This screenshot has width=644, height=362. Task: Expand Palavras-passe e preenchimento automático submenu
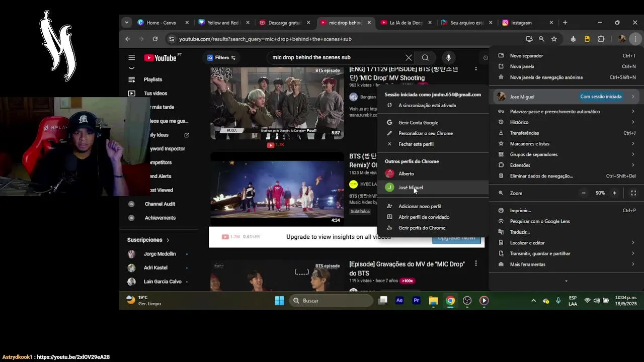(x=566, y=112)
